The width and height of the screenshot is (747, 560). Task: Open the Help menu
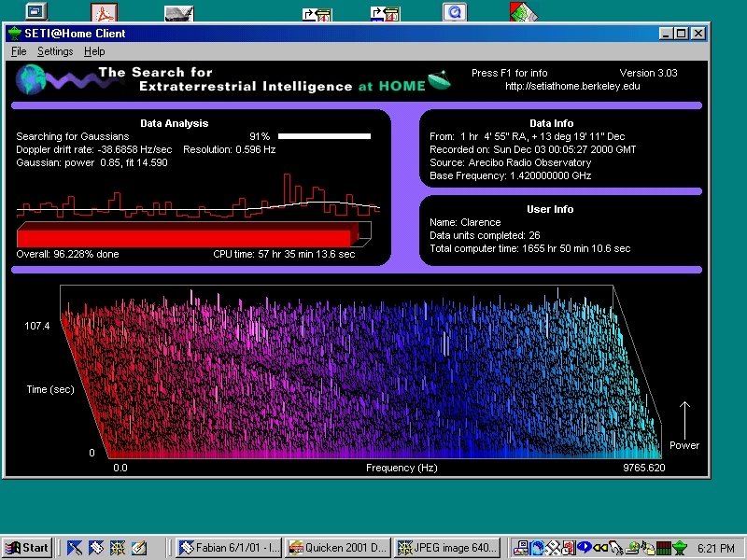tap(94, 51)
